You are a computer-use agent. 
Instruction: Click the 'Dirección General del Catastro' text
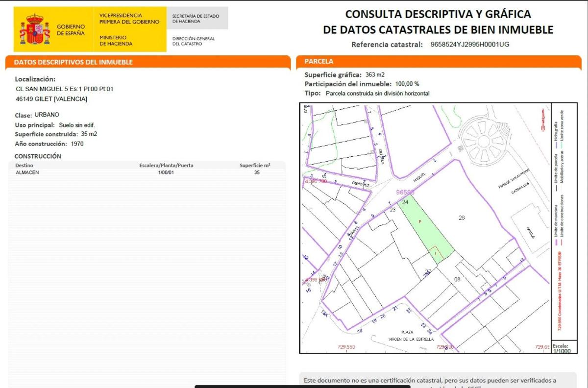click(x=194, y=41)
